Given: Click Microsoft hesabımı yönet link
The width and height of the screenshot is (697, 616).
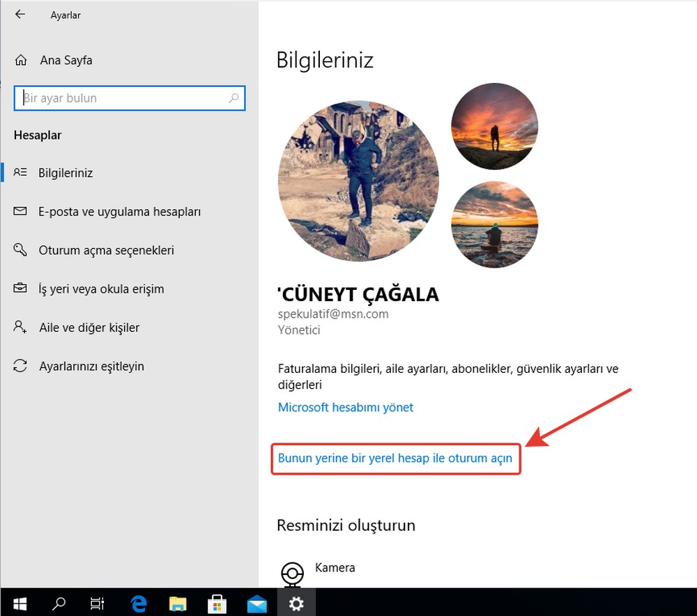Looking at the screenshot, I should click(x=346, y=408).
